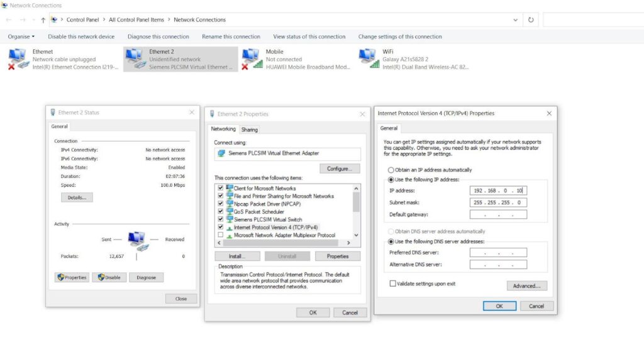Switch to Networking tab

(223, 129)
